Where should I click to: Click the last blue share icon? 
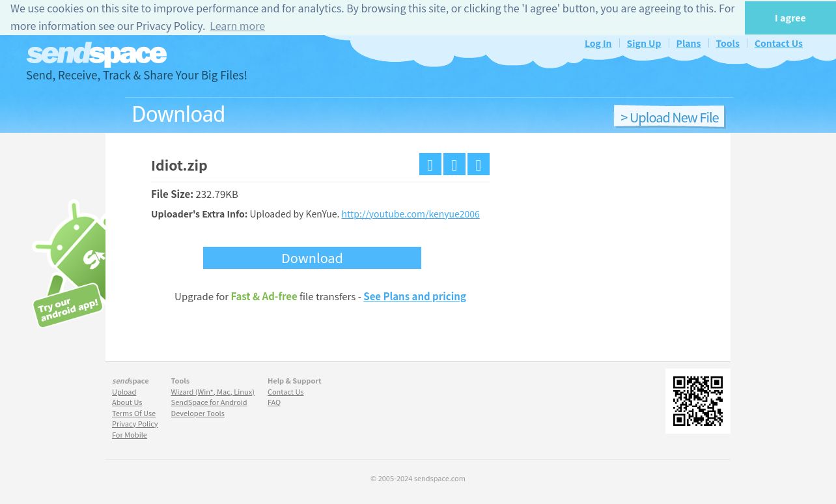tap(479, 164)
